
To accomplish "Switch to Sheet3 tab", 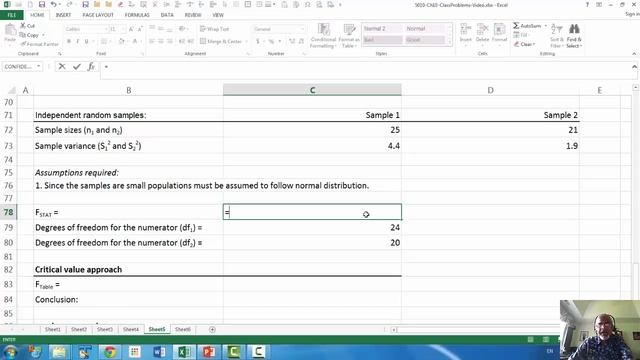I will coord(104,329).
